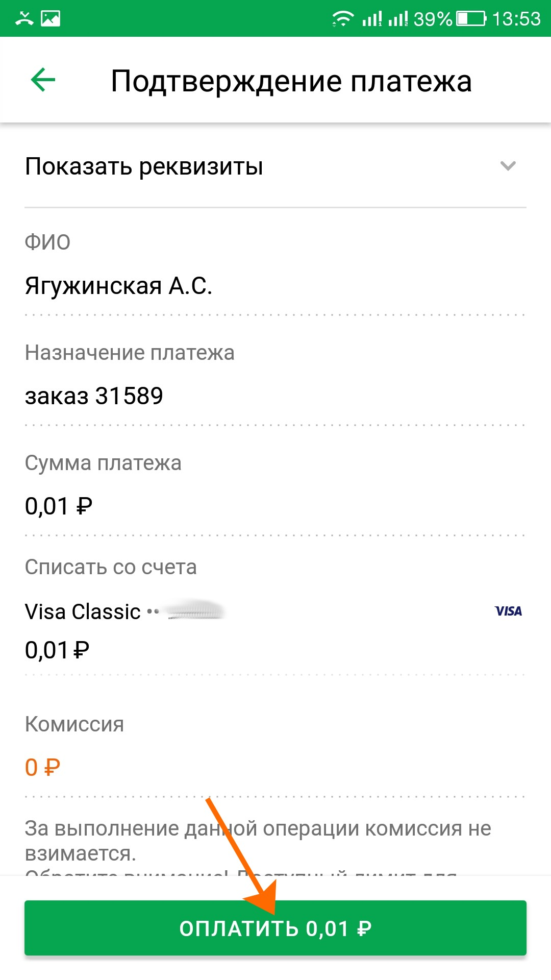Tap the 39% battery percentage
The image size is (551, 980).
pyautogui.click(x=433, y=19)
